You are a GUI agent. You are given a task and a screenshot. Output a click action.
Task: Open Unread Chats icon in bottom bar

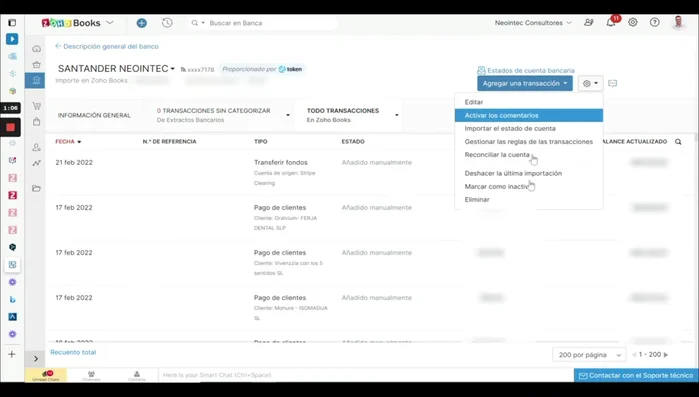point(46,375)
